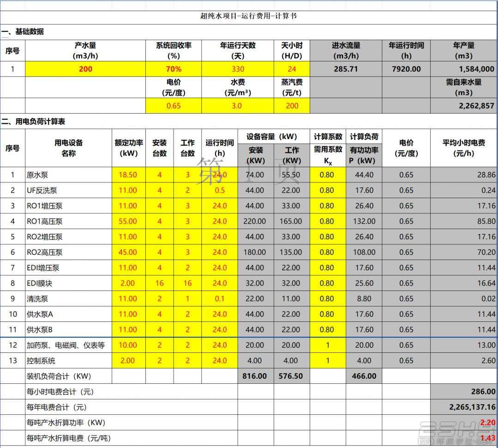Viewport: 498px width, 448px height.
Task: Select the 供水泵B name cell
Action: point(69,329)
